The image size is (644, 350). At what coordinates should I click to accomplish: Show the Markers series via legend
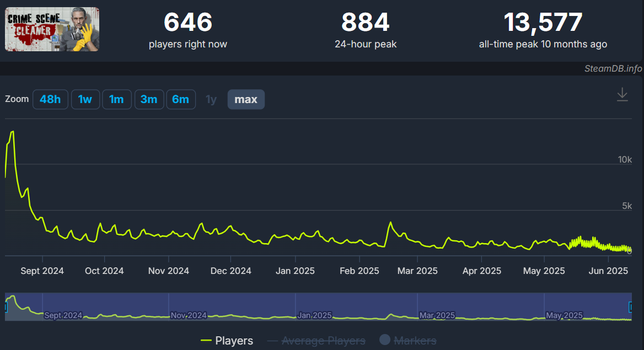[407, 341]
